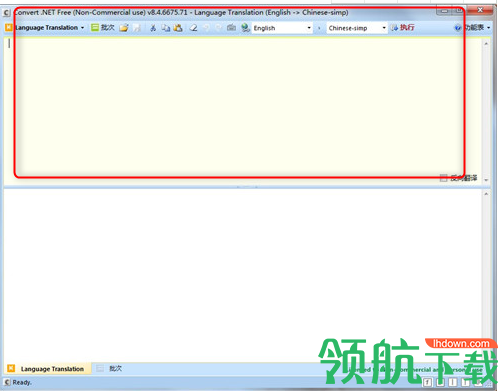498x391 pixels.
Task: Click the globe translation service icon
Action: coord(245,28)
